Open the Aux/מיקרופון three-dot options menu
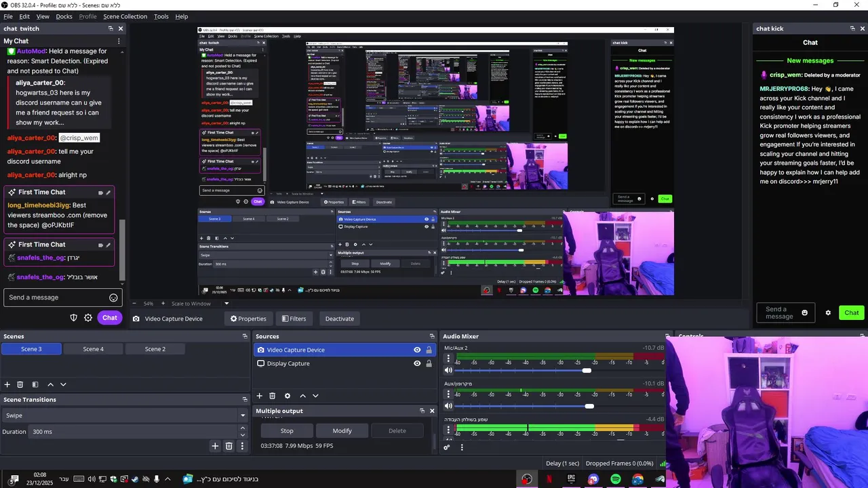Screen dimensions: 868x488 (448, 394)
